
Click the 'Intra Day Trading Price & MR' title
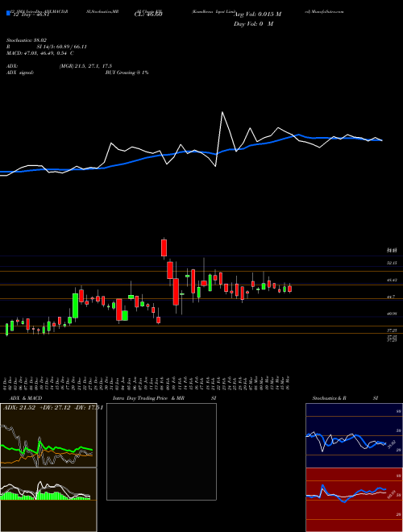(x=149, y=398)
